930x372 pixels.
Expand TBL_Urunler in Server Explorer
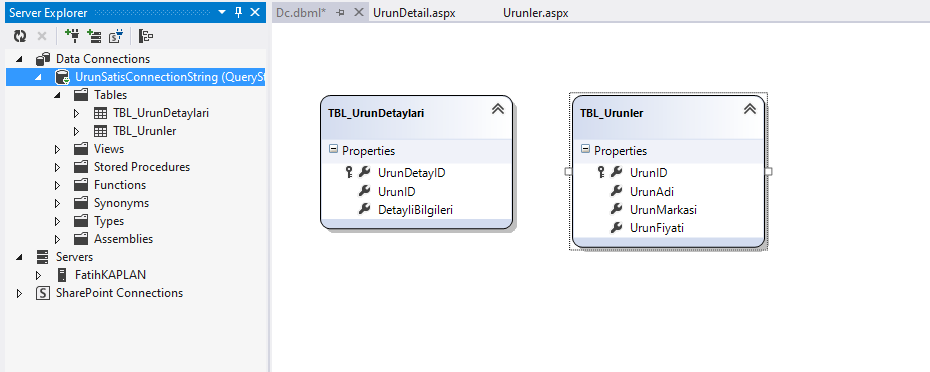pos(77,131)
